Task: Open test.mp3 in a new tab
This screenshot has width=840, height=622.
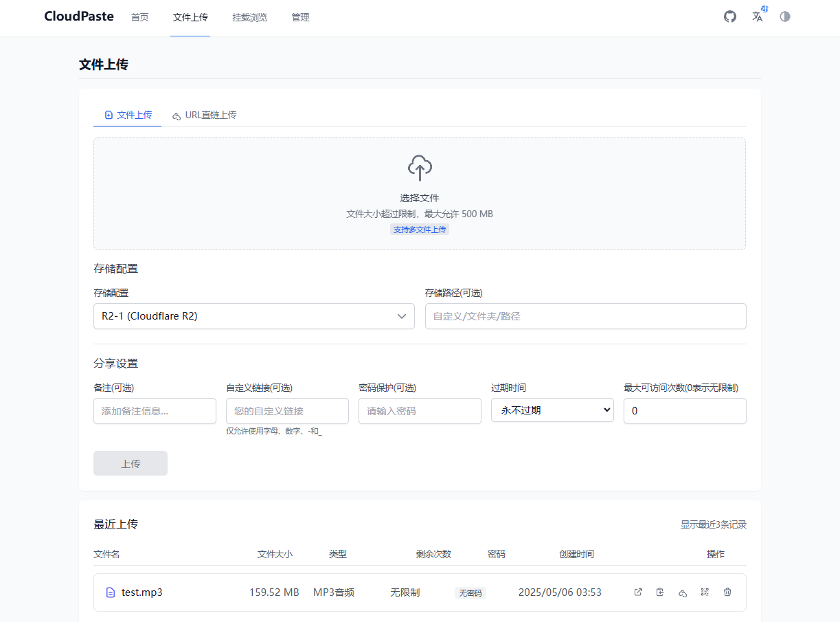Action: pos(638,592)
